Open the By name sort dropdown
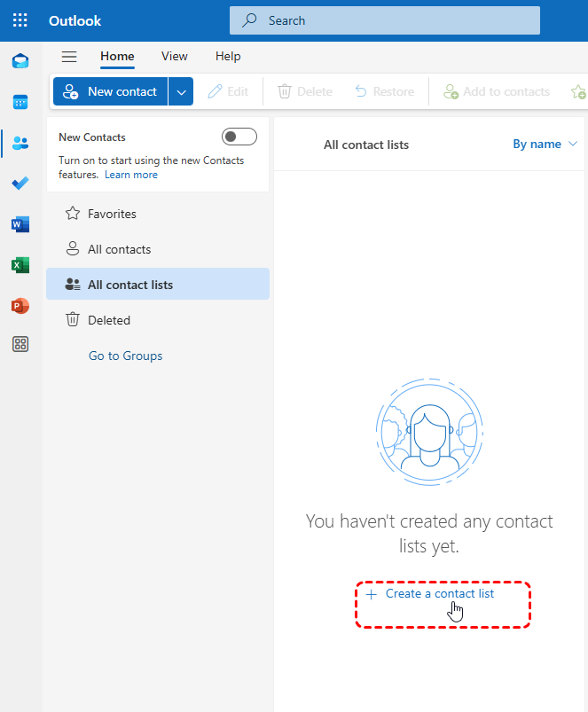The width and height of the screenshot is (588, 712). (545, 144)
